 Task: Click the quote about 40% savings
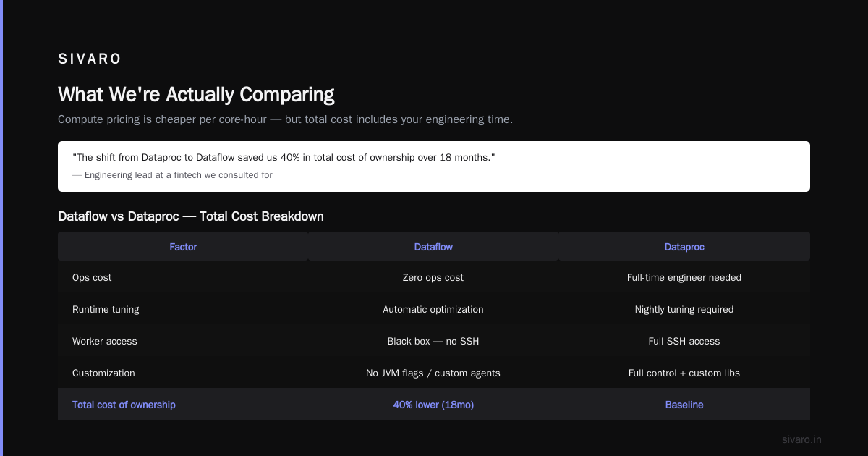click(x=284, y=158)
